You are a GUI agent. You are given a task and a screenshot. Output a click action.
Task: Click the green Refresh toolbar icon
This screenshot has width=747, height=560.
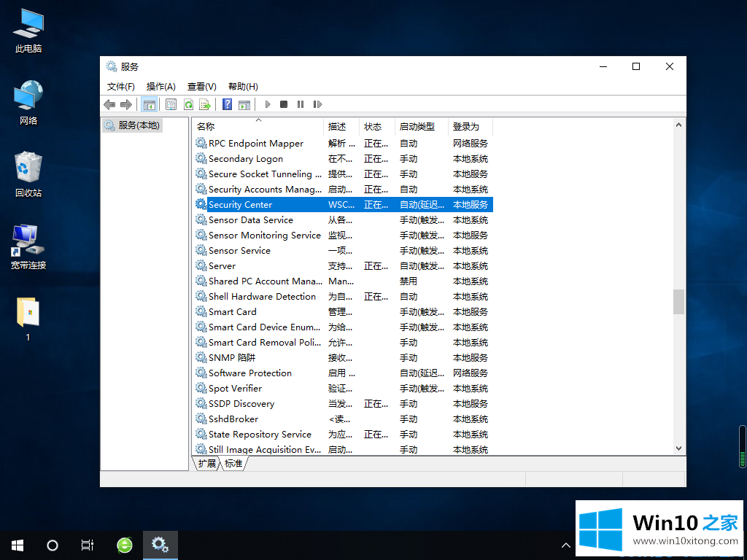click(x=188, y=104)
